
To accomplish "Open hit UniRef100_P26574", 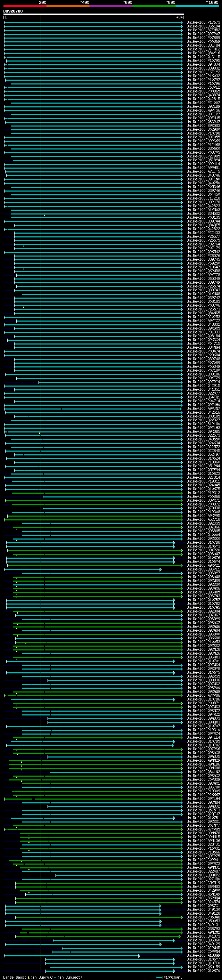I will pos(203,286).
